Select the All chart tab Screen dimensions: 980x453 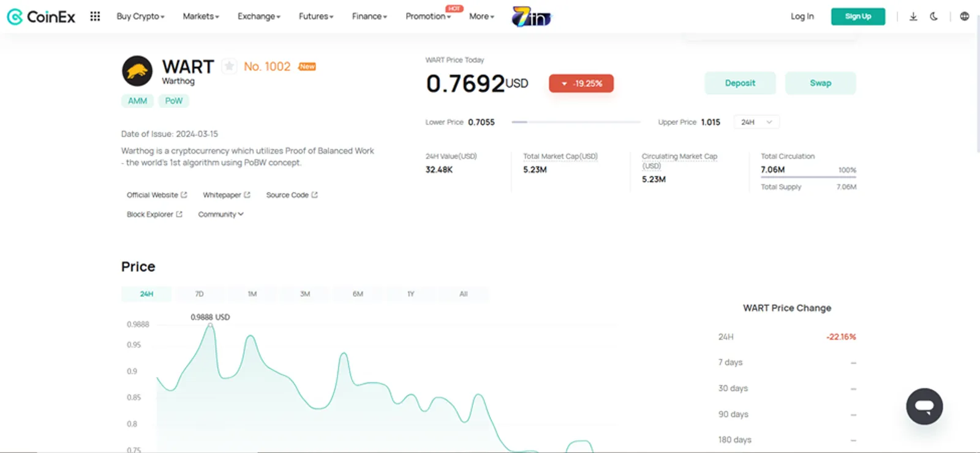464,294
